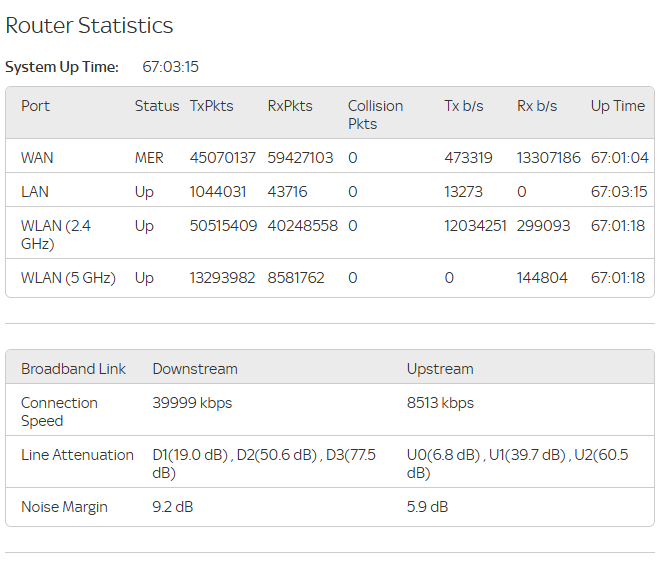This screenshot has width=666, height=564.
Task: Click LAN RxPkts value 43716
Action: [x=287, y=192]
